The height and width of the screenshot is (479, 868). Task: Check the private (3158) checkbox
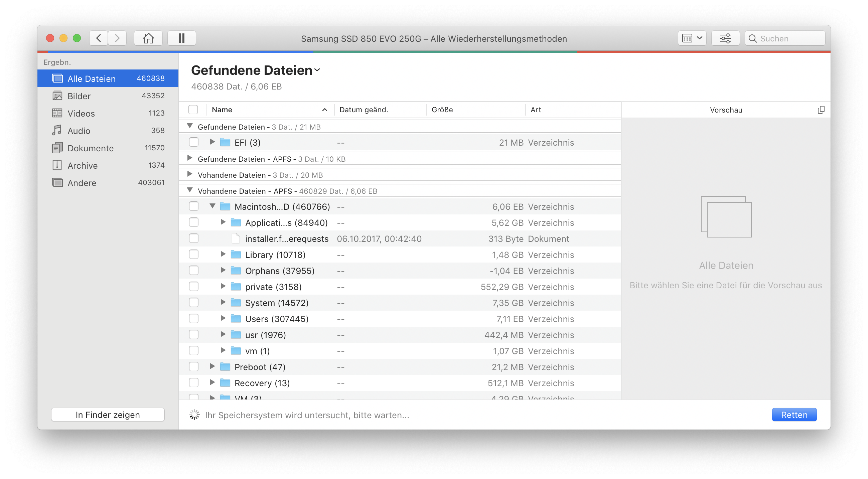click(194, 286)
